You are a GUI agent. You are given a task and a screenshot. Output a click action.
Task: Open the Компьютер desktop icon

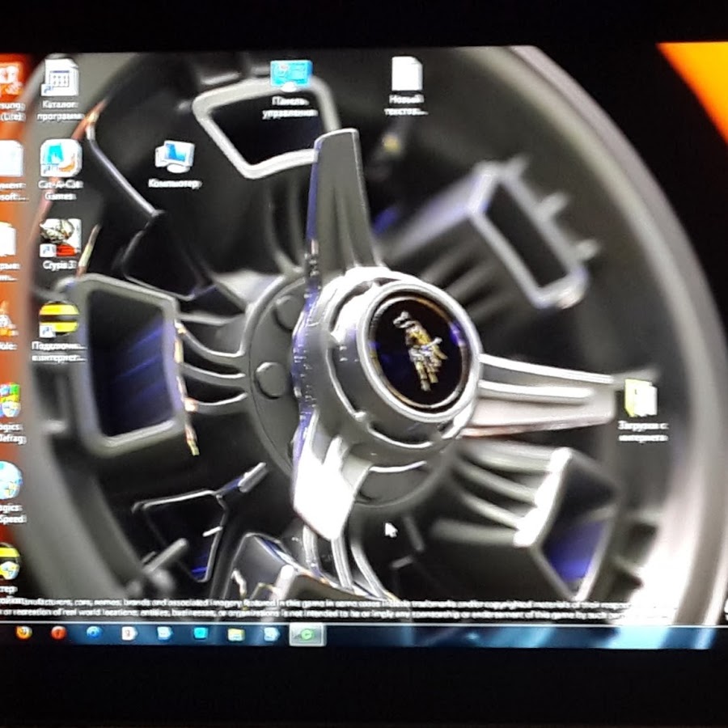point(175,157)
